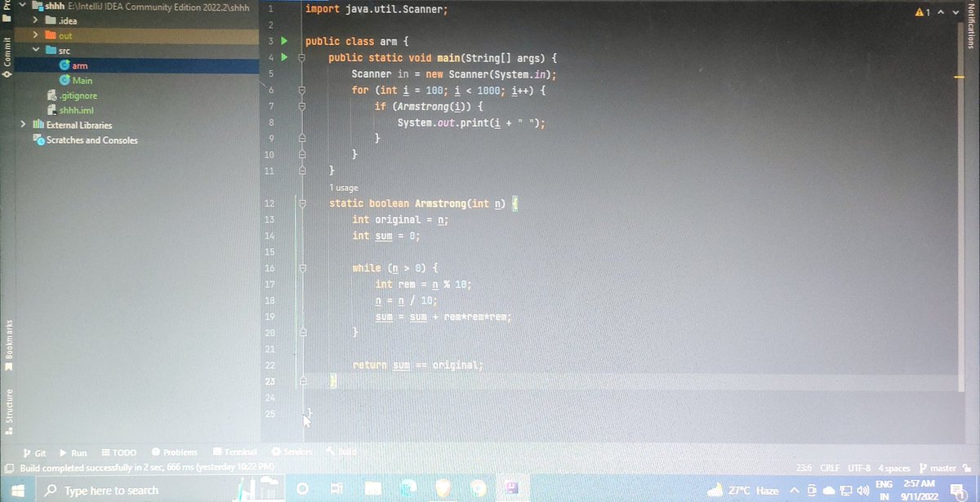Fold the if block at line 7
This screenshot has height=502, width=980.
(x=301, y=106)
